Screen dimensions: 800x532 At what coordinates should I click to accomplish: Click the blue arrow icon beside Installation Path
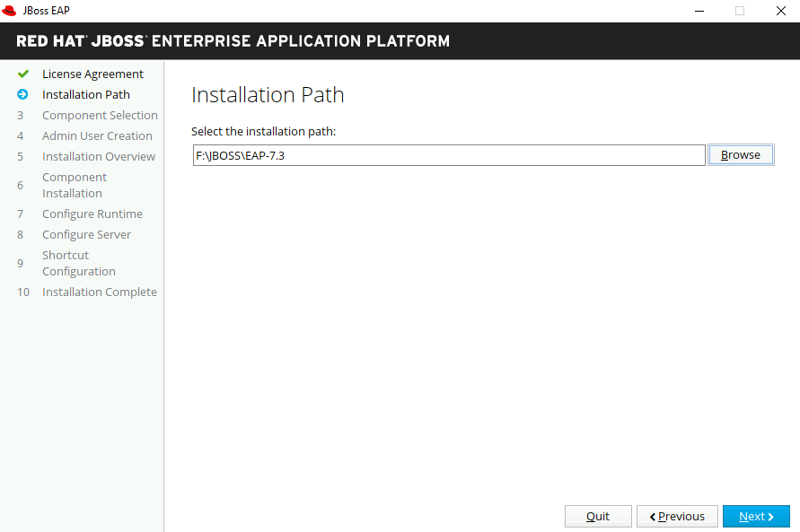click(x=22, y=94)
